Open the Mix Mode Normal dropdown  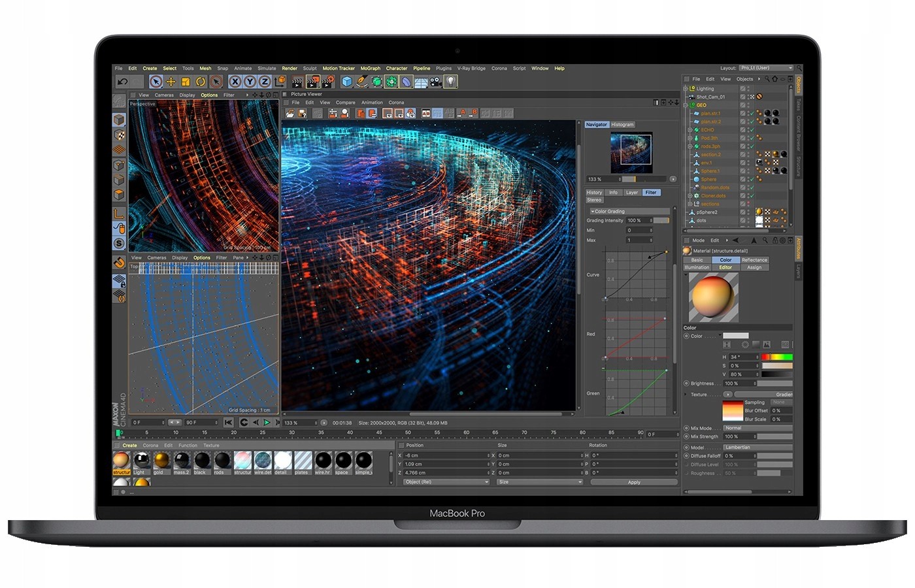tap(757, 428)
